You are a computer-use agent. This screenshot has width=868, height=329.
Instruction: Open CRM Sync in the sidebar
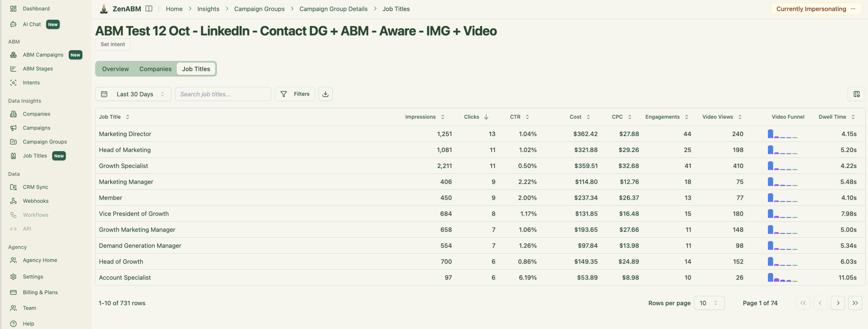coord(35,187)
